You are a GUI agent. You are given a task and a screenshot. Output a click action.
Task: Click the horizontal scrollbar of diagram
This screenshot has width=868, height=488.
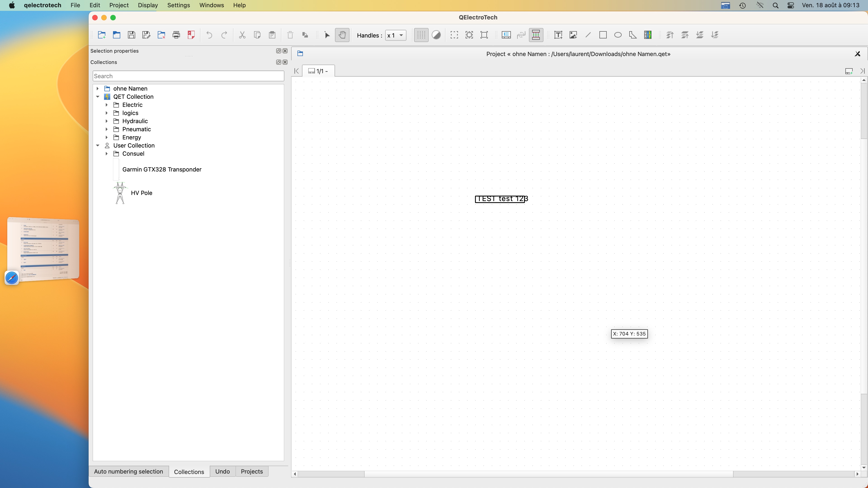pyautogui.click(x=548, y=474)
